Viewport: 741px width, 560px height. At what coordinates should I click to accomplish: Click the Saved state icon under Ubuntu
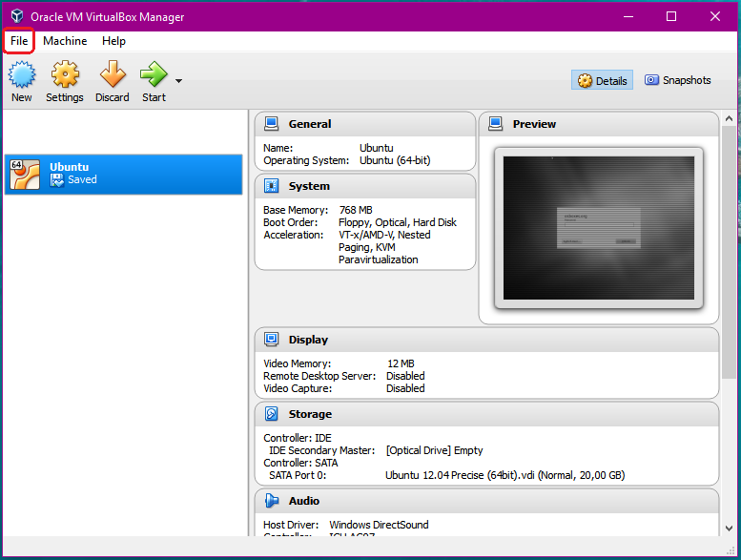coord(57,180)
